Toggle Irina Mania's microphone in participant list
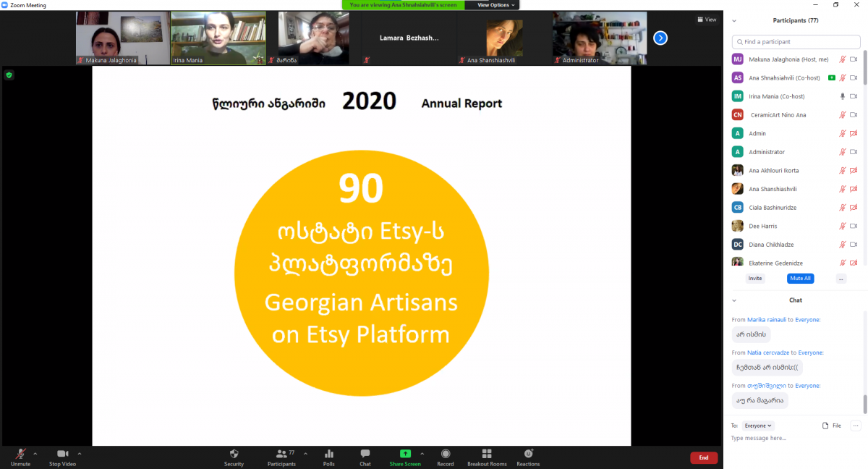Viewport: 868px width, 469px height. click(842, 96)
